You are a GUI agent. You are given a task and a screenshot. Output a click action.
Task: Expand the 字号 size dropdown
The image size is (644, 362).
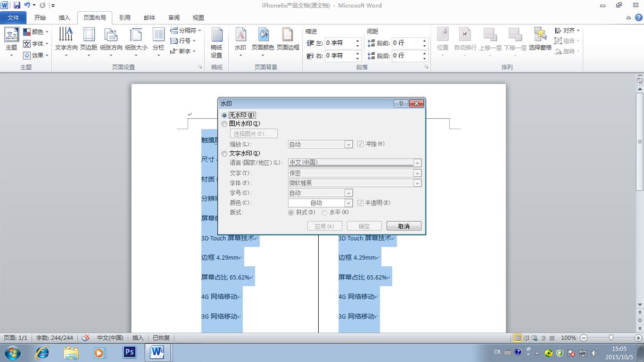[x=349, y=193]
